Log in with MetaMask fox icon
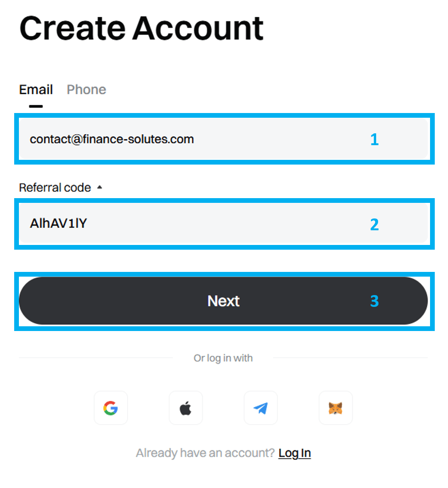The width and height of the screenshot is (448, 488). (336, 408)
